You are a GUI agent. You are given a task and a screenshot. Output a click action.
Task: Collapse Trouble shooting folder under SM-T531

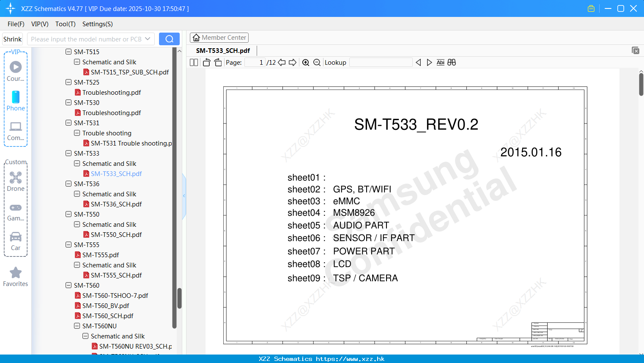(x=77, y=133)
